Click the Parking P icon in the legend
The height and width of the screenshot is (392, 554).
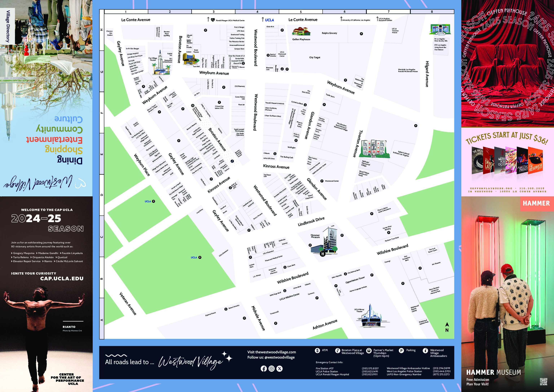pos(401,351)
